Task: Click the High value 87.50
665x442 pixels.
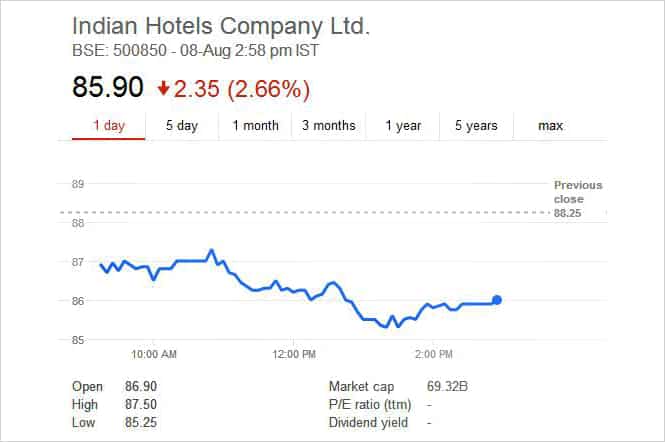Action: pyautogui.click(x=141, y=404)
